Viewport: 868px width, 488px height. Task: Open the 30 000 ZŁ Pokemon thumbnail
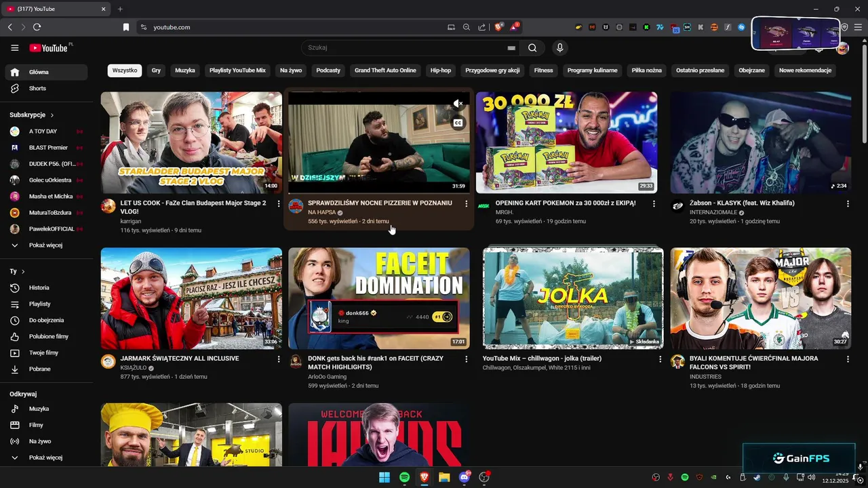tap(566, 143)
